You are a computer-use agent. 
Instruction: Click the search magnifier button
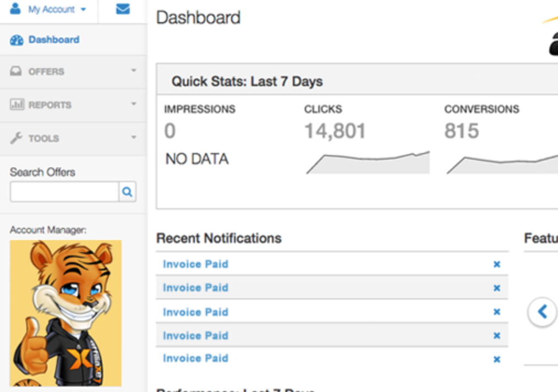coord(127,192)
